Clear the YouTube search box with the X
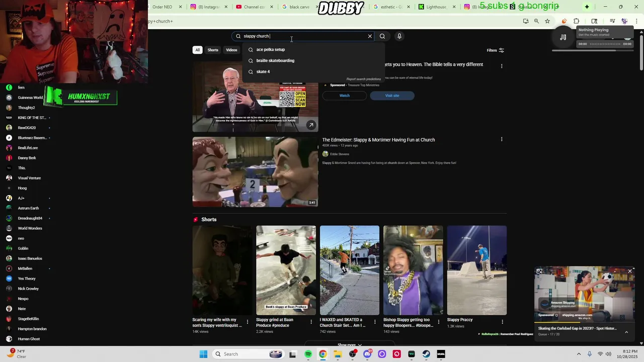 [x=370, y=36]
